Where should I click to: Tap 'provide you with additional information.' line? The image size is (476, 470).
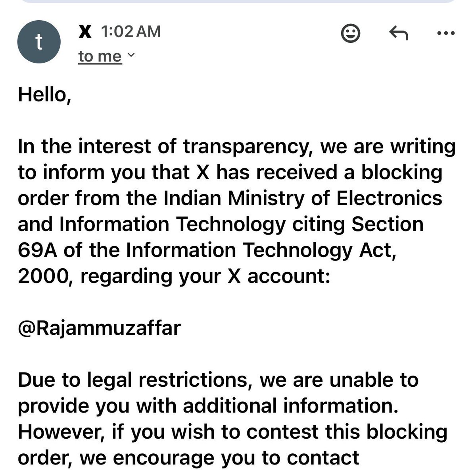point(208,406)
